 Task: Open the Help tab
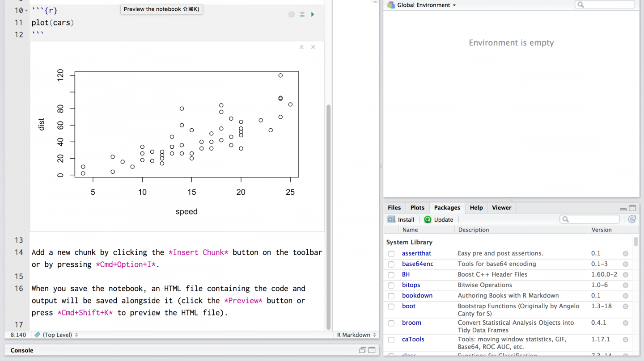(476, 208)
